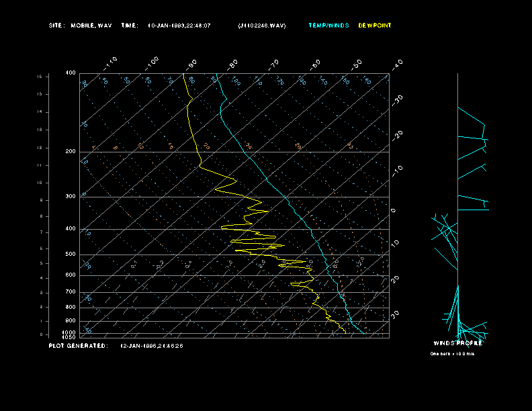Click the 'TIME:' header label
532x411 pixels.
130,26
